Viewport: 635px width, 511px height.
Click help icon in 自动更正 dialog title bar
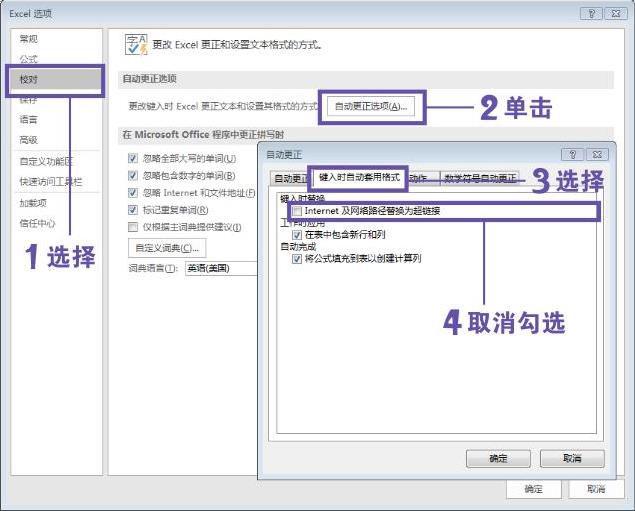[573, 154]
